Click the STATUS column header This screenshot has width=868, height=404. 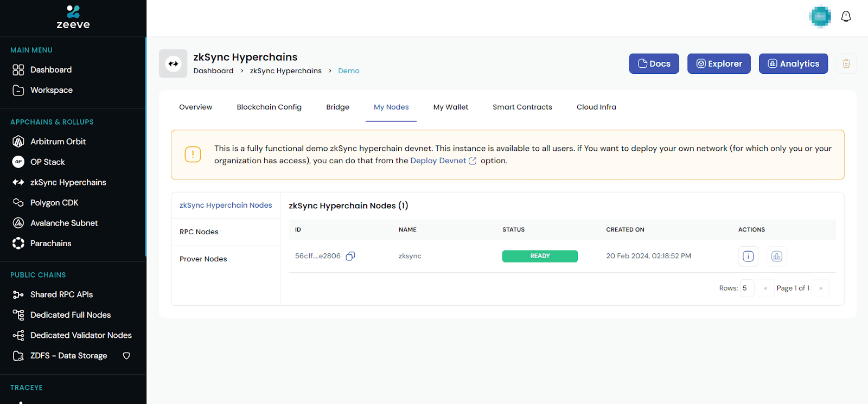[513, 230]
